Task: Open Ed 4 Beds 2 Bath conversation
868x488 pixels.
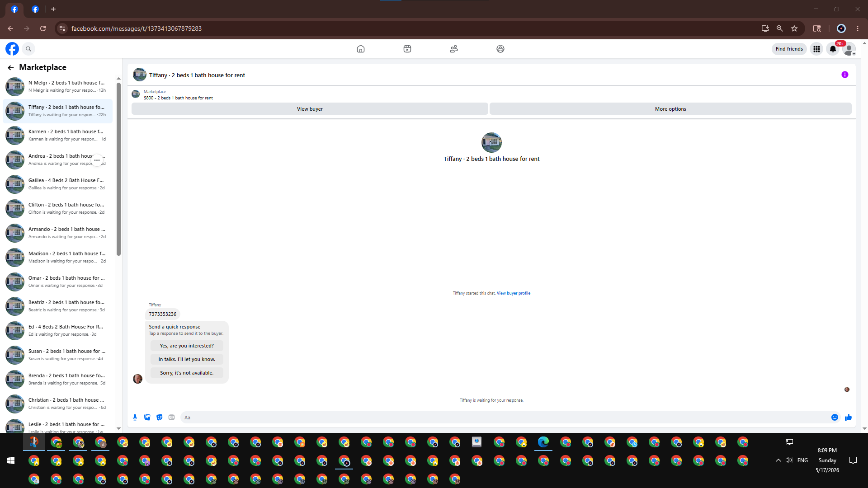Action: pos(58,331)
